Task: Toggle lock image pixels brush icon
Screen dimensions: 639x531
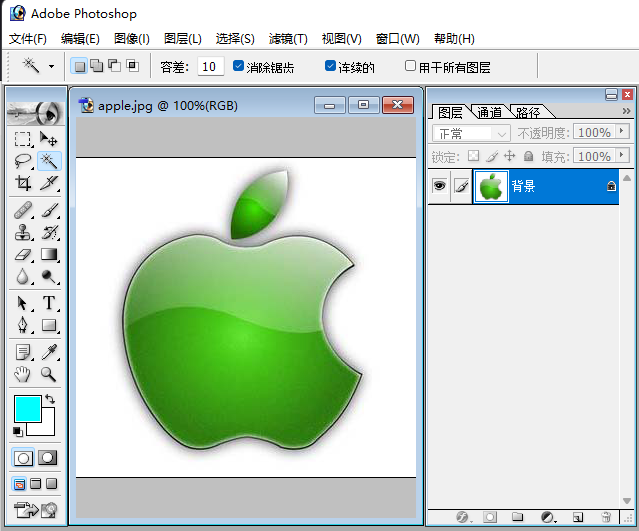Action: click(492, 156)
